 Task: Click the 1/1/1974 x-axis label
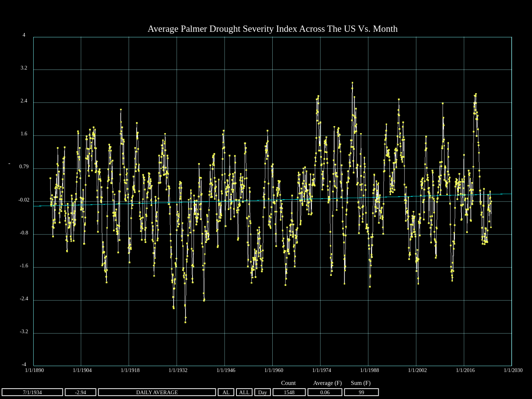tap(321, 370)
